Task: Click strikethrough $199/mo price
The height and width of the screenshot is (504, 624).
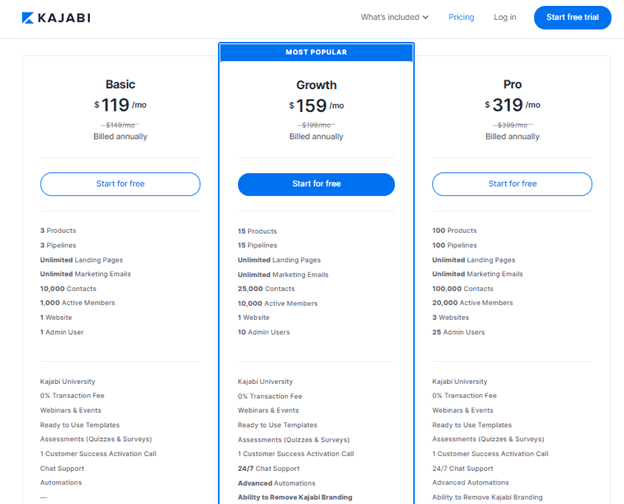Action: (316, 125)
